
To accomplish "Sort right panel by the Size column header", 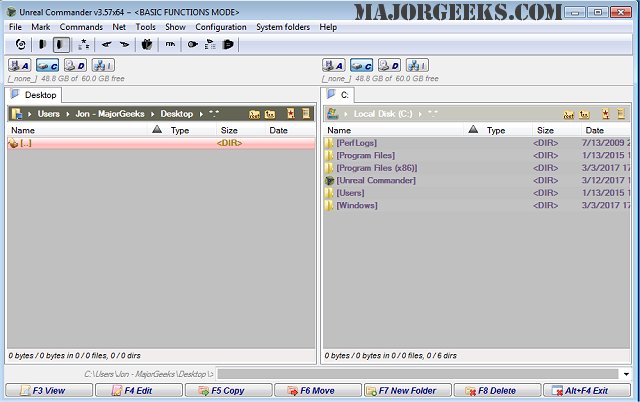I will [x=545, y=130].
